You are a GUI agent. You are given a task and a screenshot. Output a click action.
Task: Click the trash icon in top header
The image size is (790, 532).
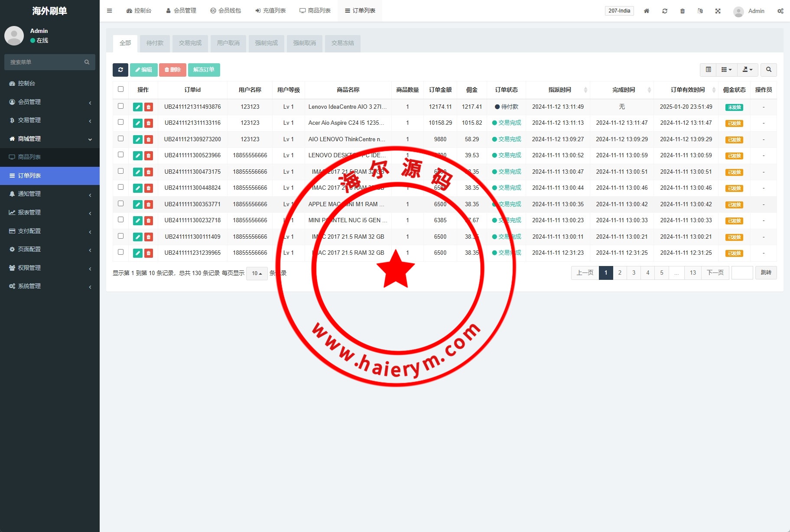coord(682,11)
